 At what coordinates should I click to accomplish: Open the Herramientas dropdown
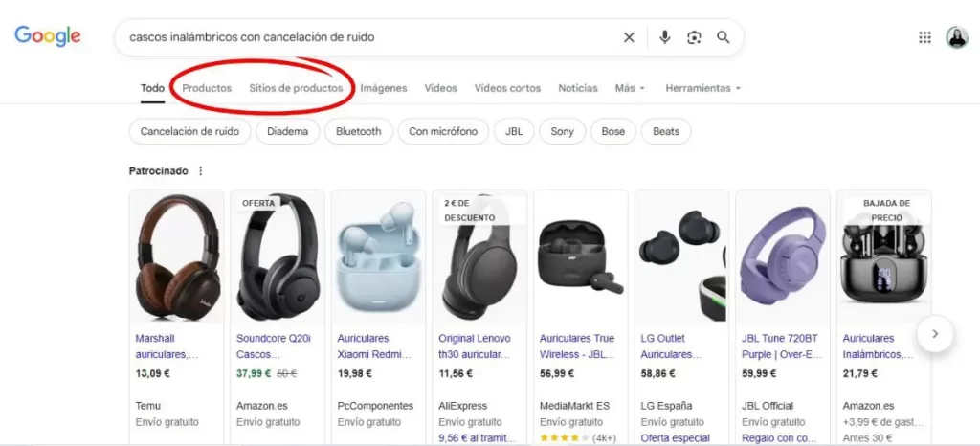coord(703,88)
